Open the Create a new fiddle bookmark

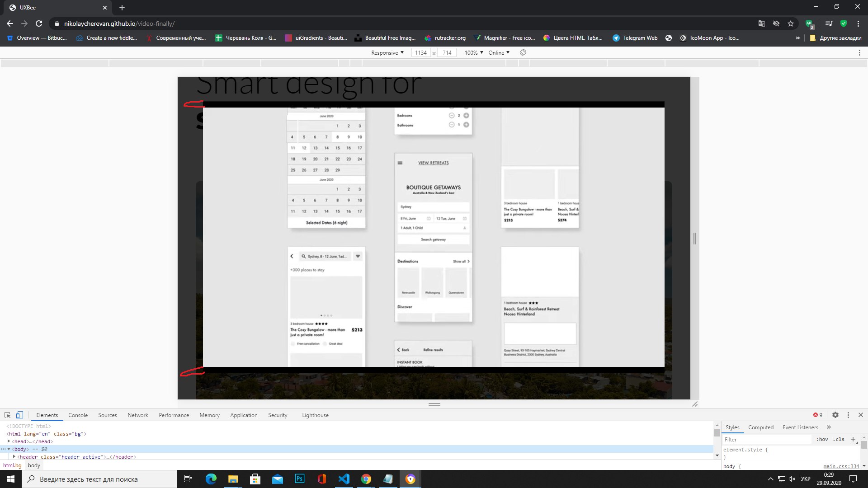click(107, 38)
